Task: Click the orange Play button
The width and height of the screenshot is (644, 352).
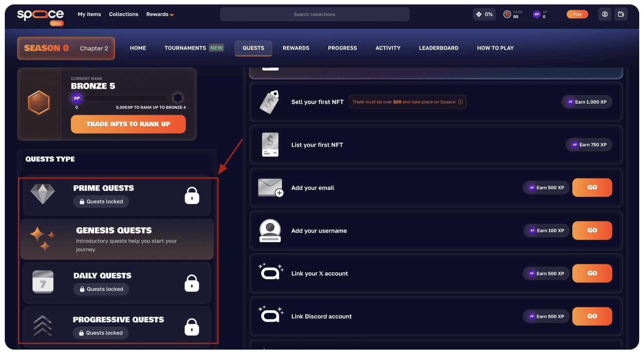Action: tap(577, 14)
